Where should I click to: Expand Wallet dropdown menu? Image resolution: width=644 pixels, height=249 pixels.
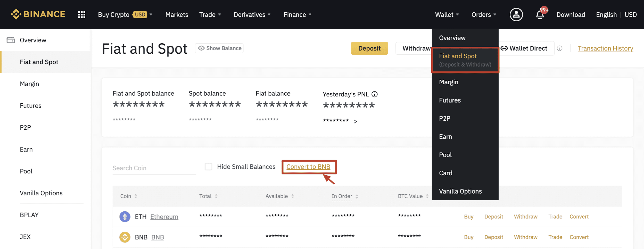click(x=457, y=14)
